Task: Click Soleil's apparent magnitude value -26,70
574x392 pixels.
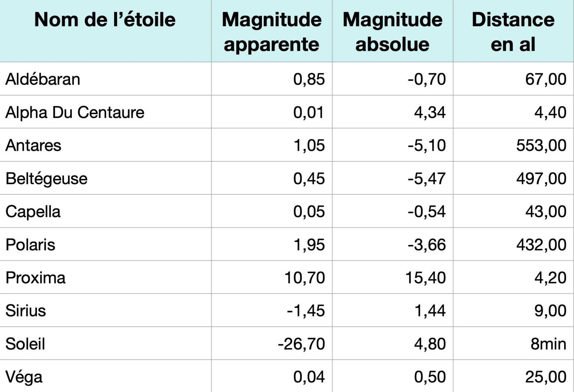Action: pos(301,344)
